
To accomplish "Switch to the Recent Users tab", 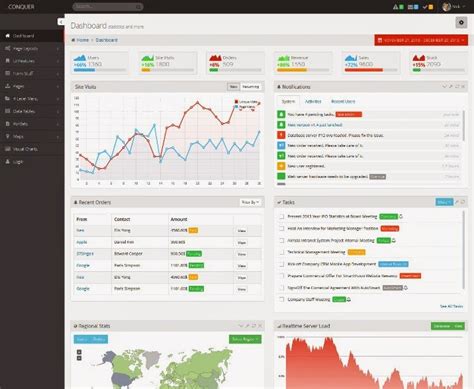I will pos(343,101).
